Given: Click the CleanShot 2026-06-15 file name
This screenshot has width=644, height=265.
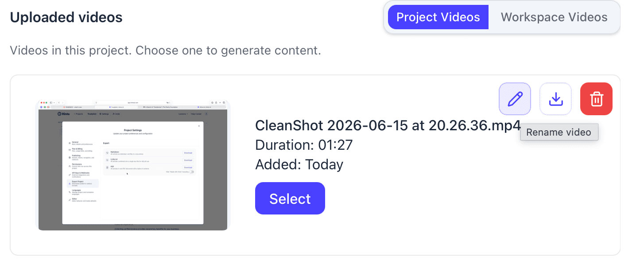Looking at the screenshot, I should pyautogui.click(x=388, y=126).
